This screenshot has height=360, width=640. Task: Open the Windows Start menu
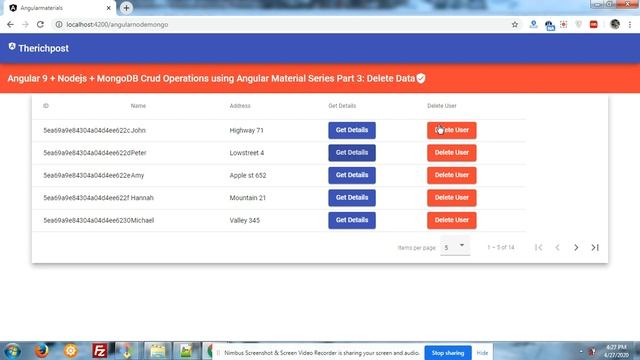(x=13, y=351)
